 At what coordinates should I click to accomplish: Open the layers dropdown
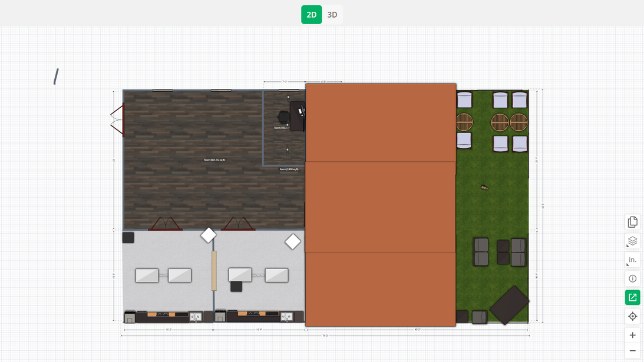point(632,241)
